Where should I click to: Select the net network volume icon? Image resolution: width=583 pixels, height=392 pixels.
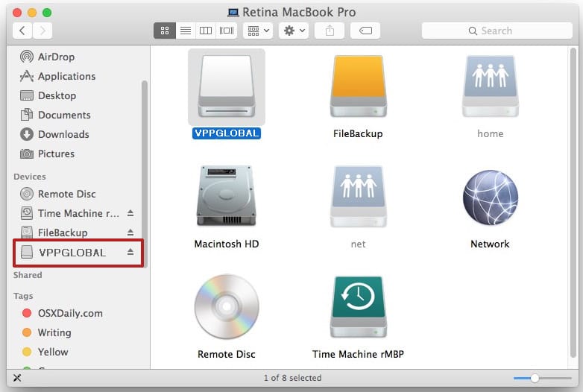pos(358,196)
